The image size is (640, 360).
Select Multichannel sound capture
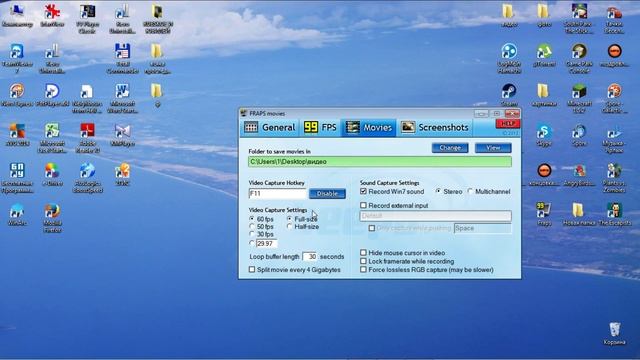pos(470,191)
